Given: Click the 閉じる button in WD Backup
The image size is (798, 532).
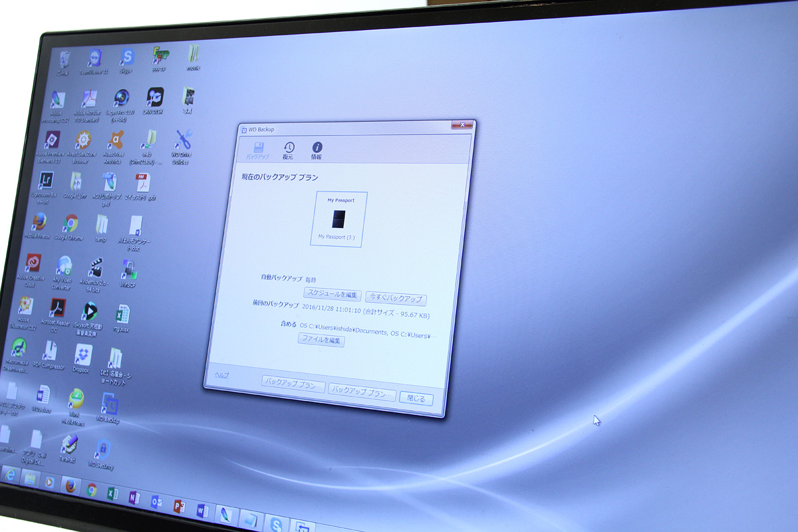Looking at the screenshot, I should (x=416, y=399).
